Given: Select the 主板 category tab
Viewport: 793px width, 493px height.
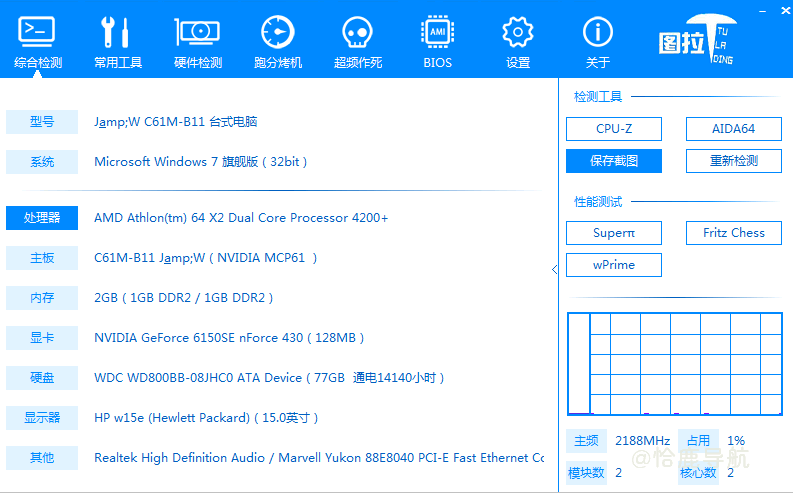Looking at the screenshot, I should 42,258.
